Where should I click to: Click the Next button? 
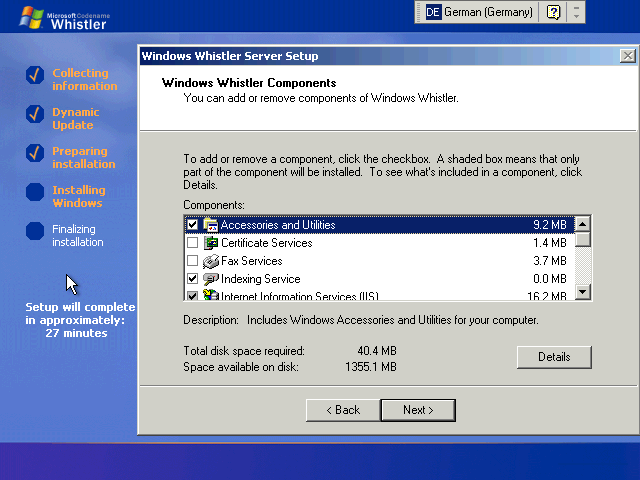pos(418,410)
